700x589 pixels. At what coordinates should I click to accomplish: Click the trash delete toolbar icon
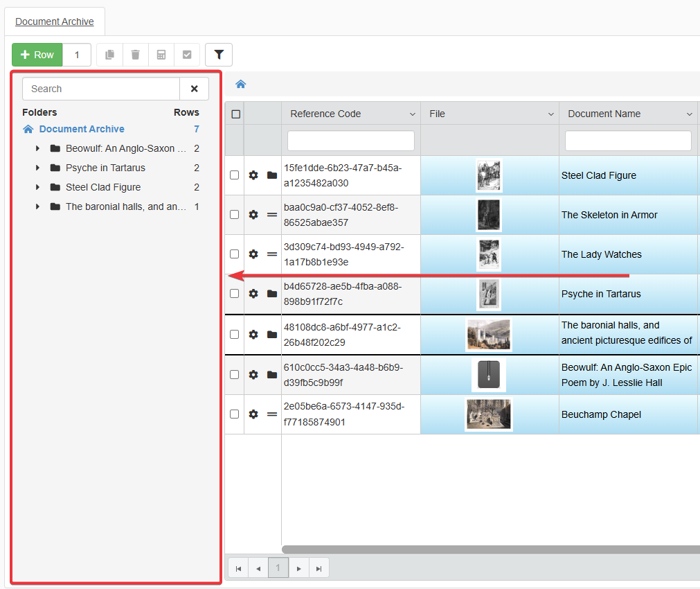coord(135,55)
